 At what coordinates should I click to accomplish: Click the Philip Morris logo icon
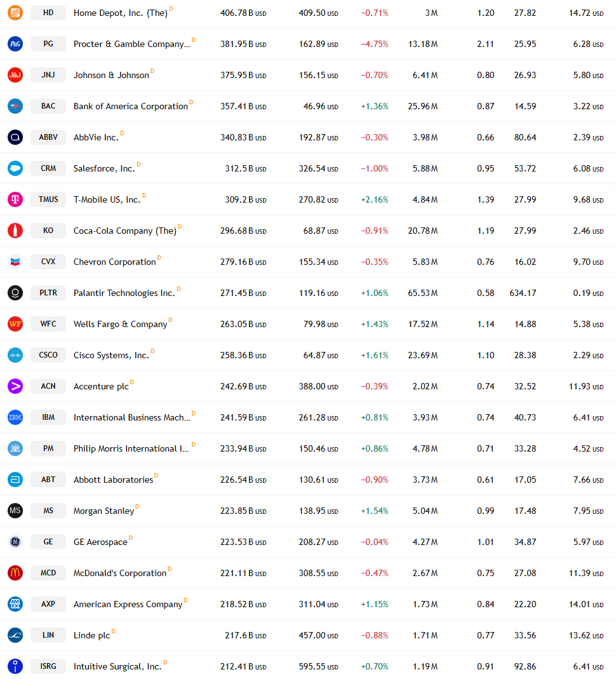tap(15, 448)
